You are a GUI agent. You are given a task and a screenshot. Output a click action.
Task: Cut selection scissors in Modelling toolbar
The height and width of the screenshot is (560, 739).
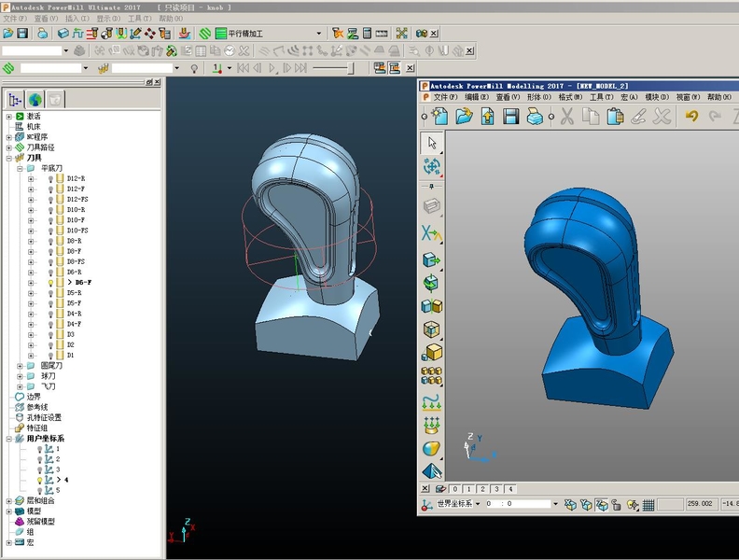tap(567, 116)
